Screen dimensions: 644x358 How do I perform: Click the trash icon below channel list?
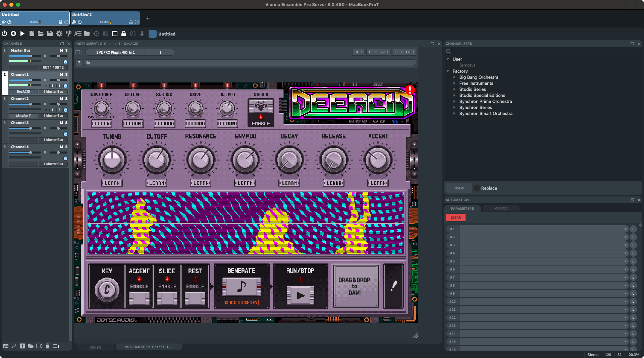coord(48,346)
